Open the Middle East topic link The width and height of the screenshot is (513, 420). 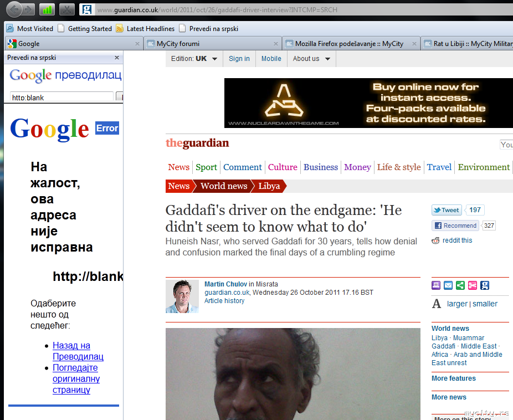pyautogui.click(x=479, y=346)
